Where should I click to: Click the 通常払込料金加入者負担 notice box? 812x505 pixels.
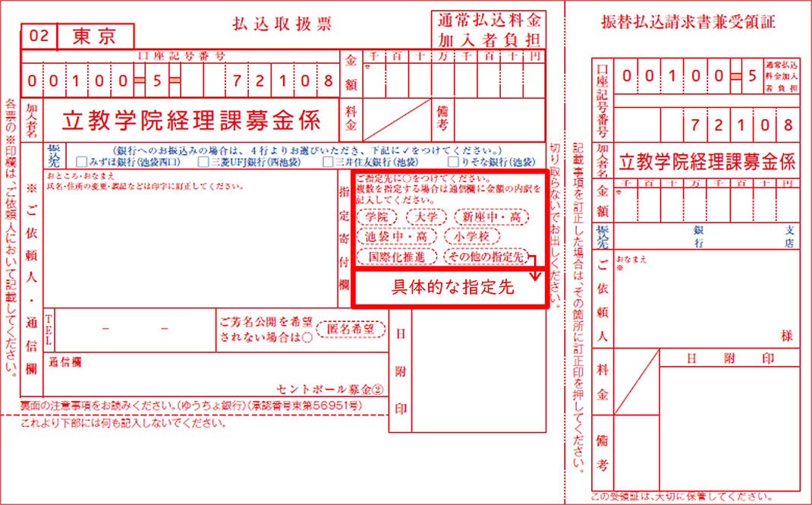click(489, 30)
